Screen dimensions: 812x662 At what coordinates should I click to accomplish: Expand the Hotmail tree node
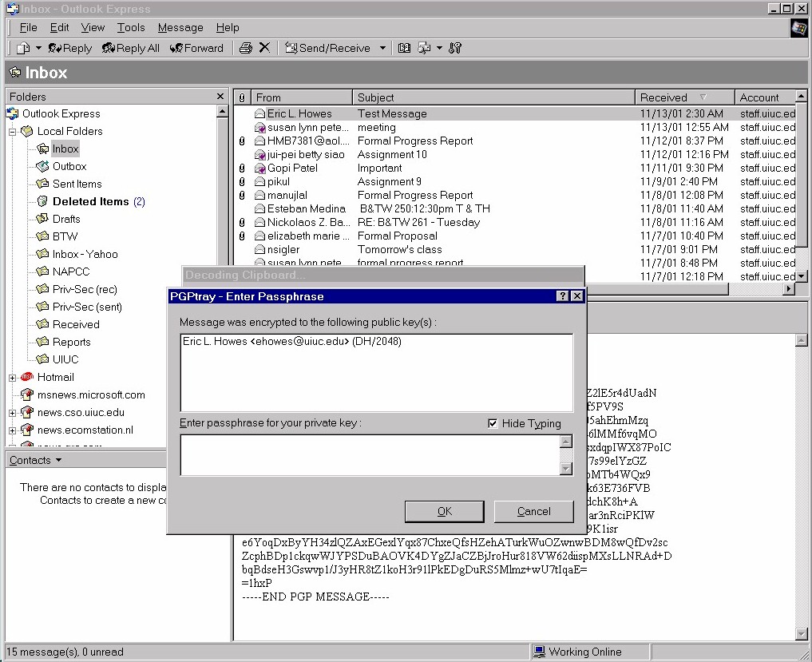coord(13,378)
